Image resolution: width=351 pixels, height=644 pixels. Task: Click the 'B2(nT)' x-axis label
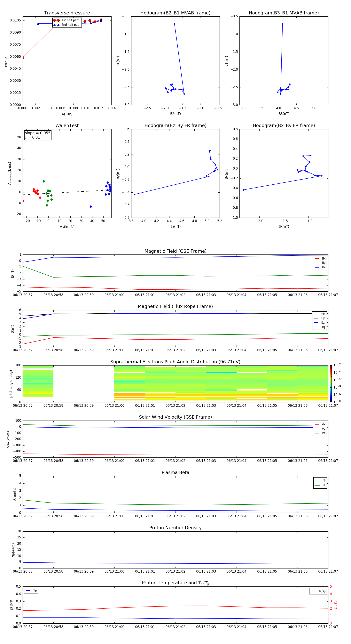click(175, 114)
